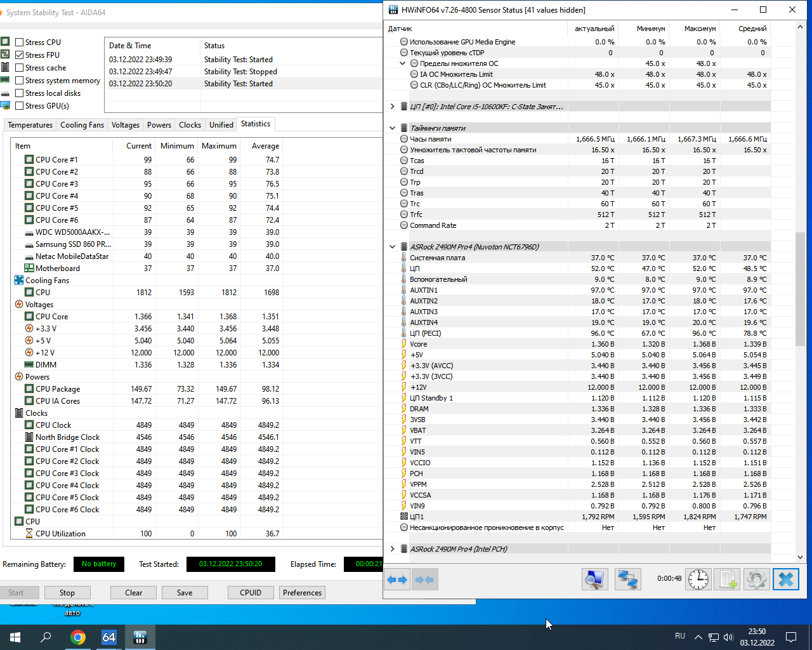Click the monitor icon in HWiNFO toolbar
Screen dimensions: 812x650
click(595, 579)
